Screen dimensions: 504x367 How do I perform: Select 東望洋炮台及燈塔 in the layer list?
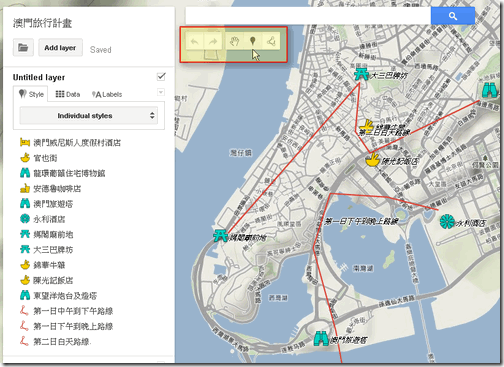pos(65,295)
